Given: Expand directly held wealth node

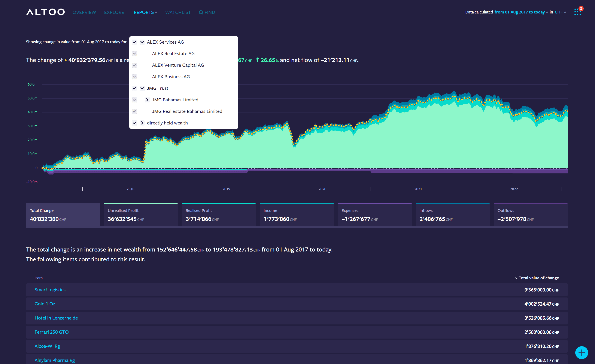Looking at the screenshot, I should 142,123.
